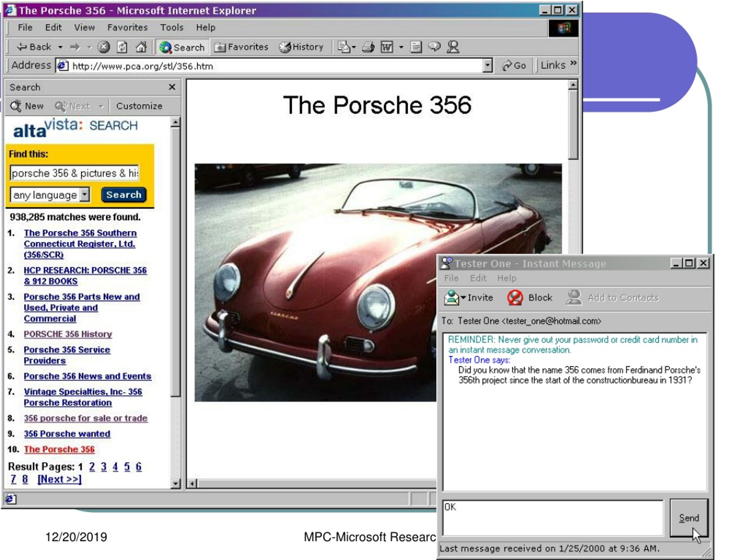Open the Tools menu

[172, 27]
